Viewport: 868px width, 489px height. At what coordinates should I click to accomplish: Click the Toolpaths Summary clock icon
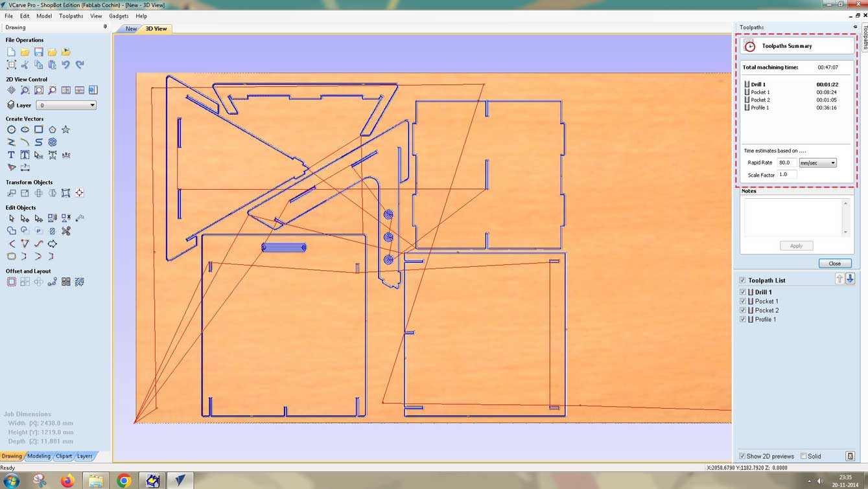750,46
